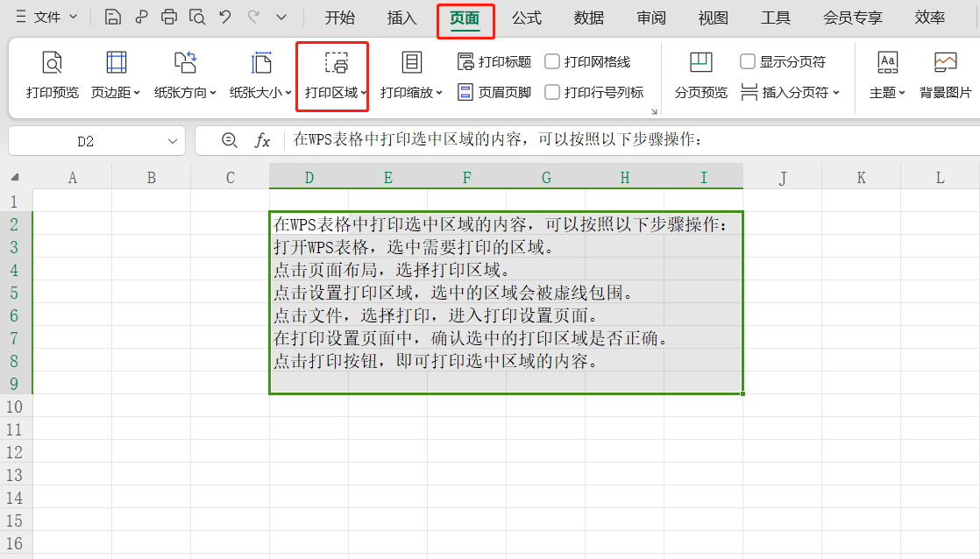This screenshot has width=980, height=559.
Task: Click the formula bar text field
Action: (x=631, y=140)
